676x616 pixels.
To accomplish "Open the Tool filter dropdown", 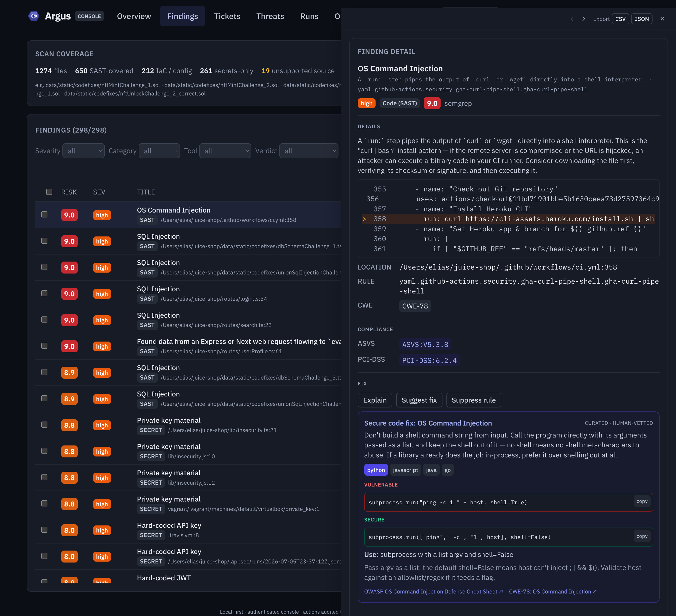I will [225, 151].
